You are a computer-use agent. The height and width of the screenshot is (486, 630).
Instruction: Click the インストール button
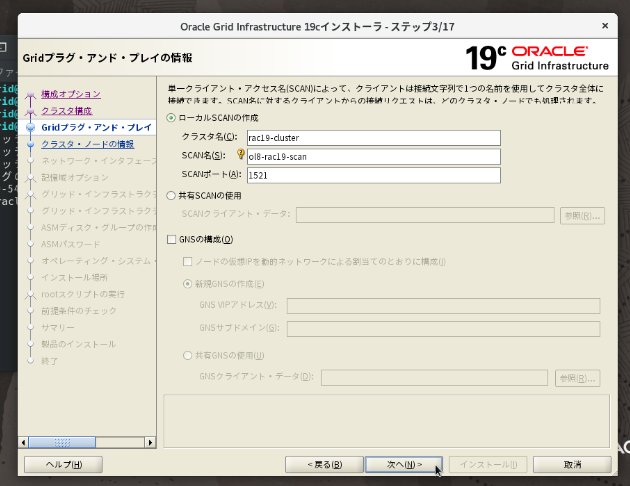[x=488, y=465]
